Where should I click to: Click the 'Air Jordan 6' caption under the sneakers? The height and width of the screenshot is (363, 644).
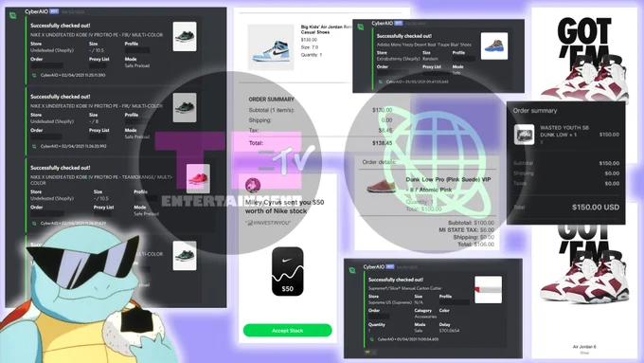(584, 347)
